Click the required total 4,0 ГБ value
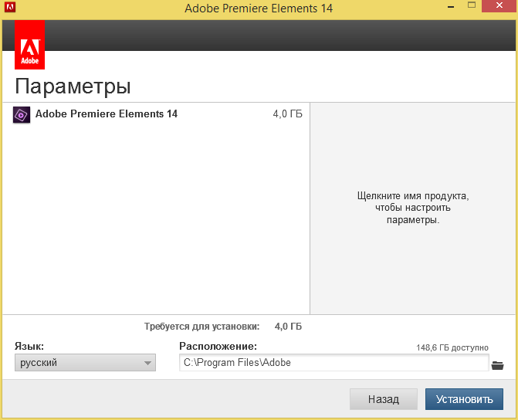 pos(288,327)
